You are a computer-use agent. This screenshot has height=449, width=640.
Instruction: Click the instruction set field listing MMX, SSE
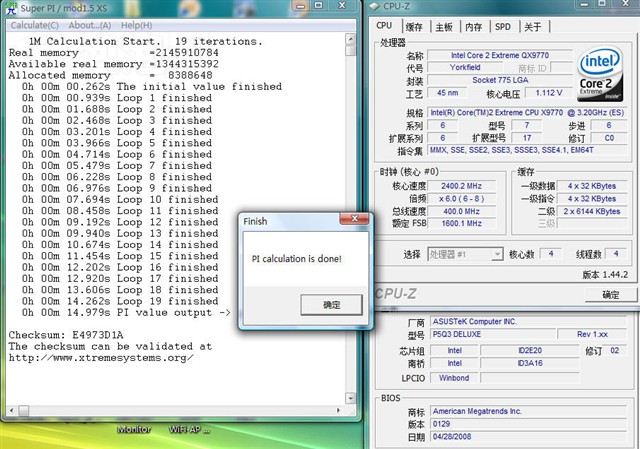pyautogui.click(x=527, y=150)
